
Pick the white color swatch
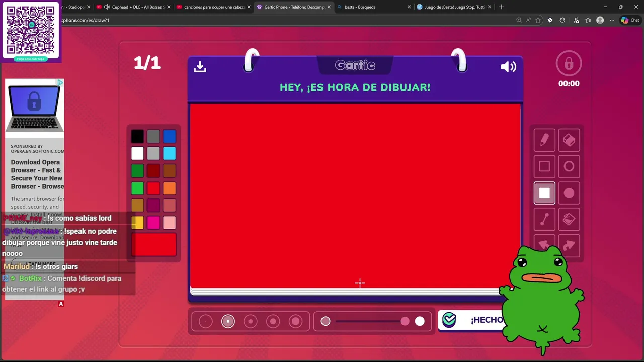(137, 153)
